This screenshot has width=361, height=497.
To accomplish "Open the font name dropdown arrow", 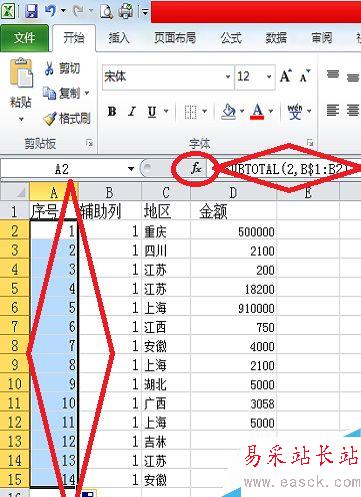I will click(x=228, y=77).
